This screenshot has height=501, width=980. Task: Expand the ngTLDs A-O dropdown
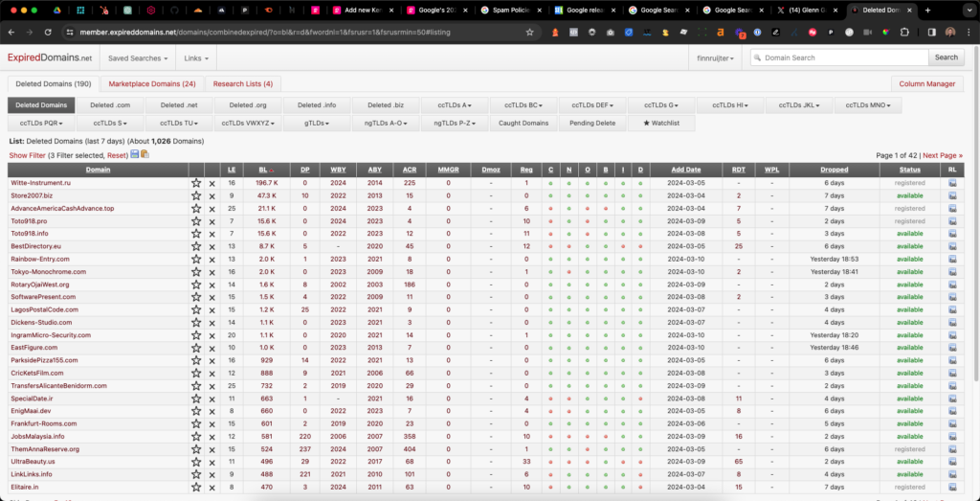tap(386, 124)
